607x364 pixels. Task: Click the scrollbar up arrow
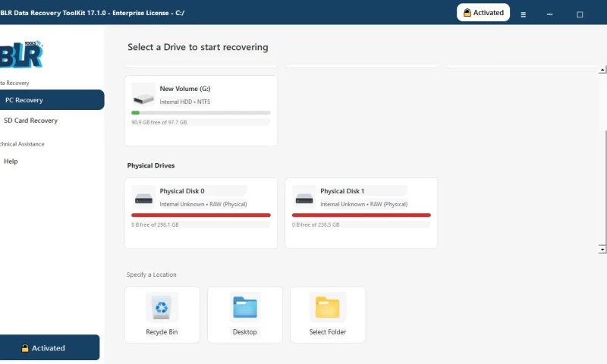pyautogui.click(x=602, y=70)
